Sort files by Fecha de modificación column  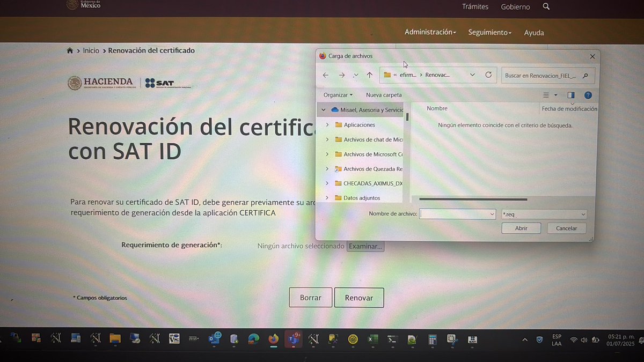coord(569,108)
